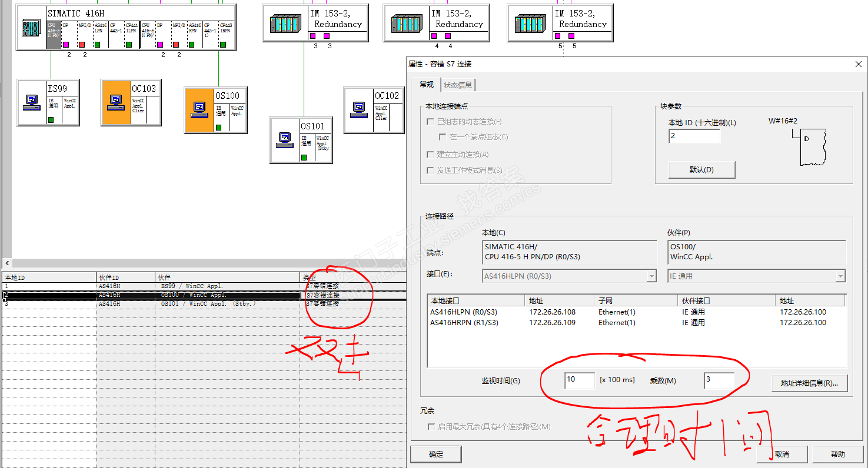
Task: Click the IM 153-2 station icon numbered 3
Action: 285,24
